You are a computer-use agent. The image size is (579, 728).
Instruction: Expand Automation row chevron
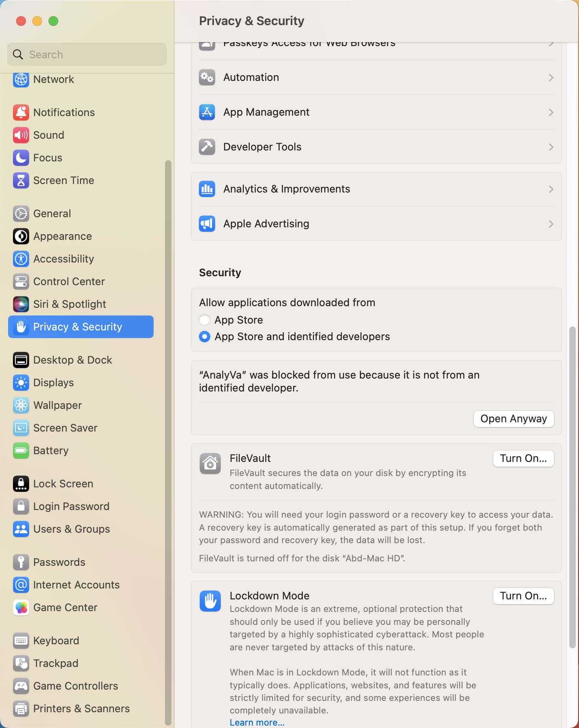coord(551,78)
